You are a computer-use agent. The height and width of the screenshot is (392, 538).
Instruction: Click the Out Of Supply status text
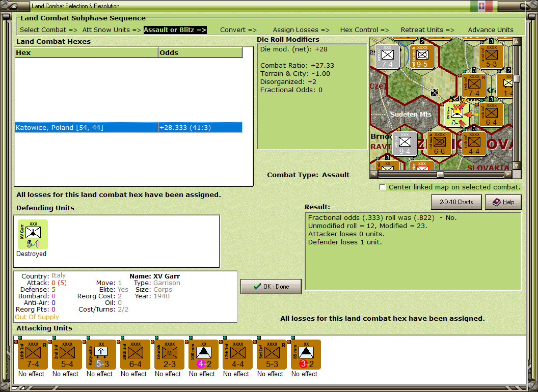click(x=37, y=317)
